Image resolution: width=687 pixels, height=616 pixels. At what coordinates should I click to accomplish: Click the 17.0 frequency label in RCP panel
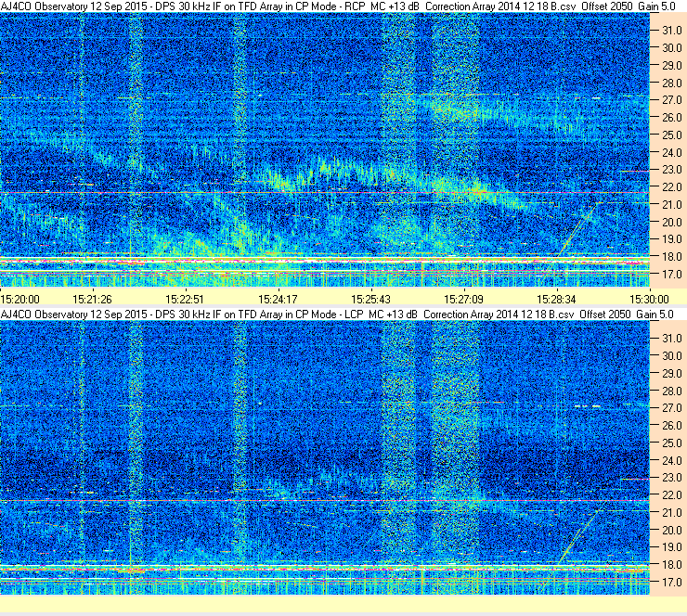(672, 275)
